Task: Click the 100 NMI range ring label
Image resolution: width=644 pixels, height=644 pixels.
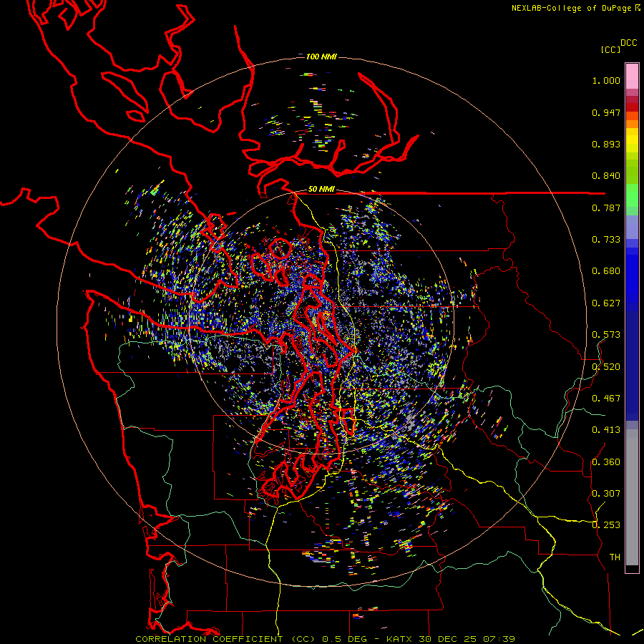Action: (x=321, y=57)
